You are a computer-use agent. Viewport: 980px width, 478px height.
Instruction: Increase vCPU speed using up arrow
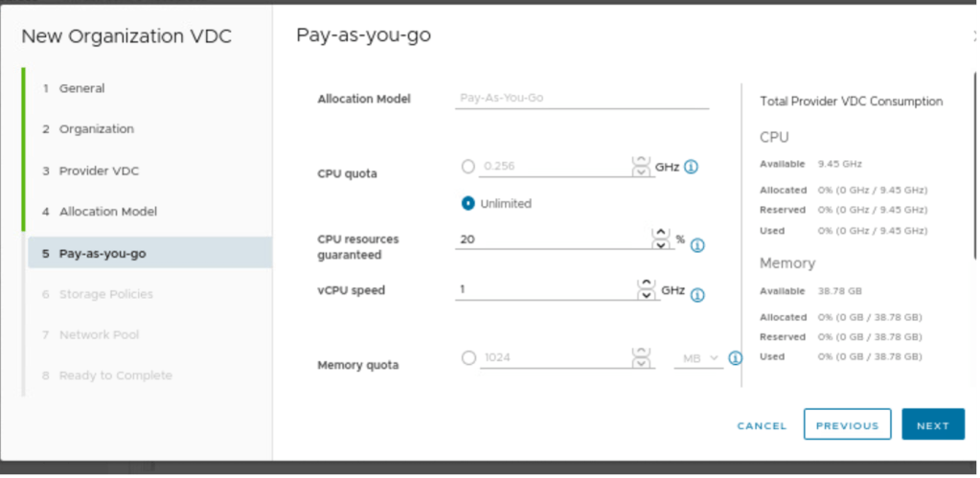(x=646, y=284)
